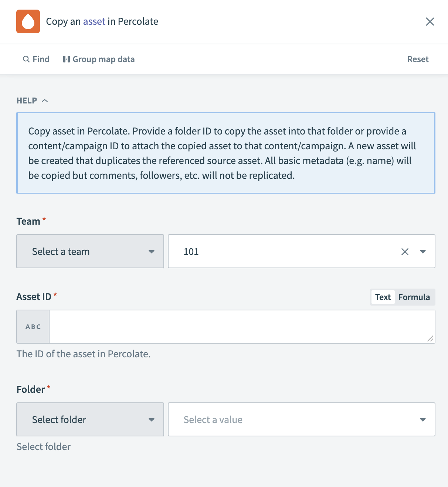Click the Find menu option
Screen dimensions: 448x487
[x=41, y=59]
